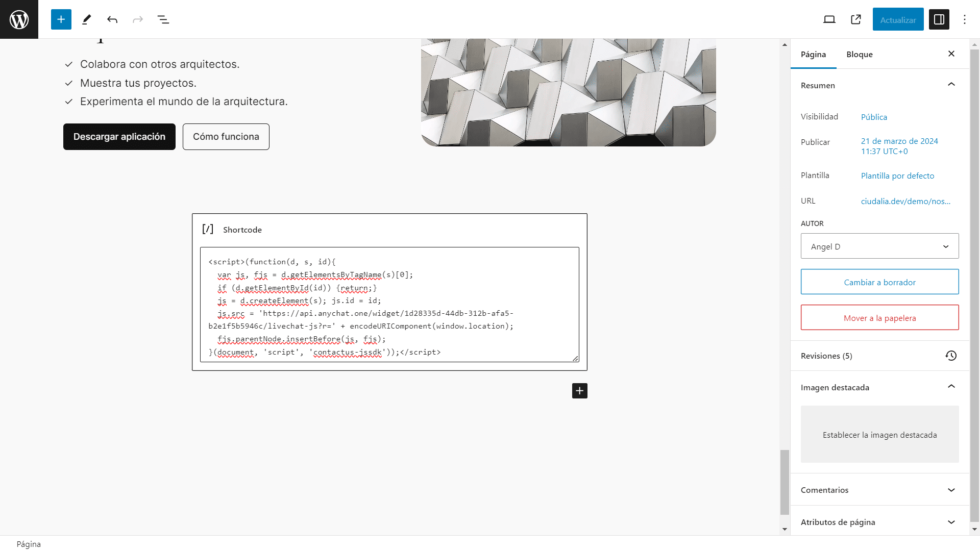Open the three-dot Options menu

[x=965, y=19]
